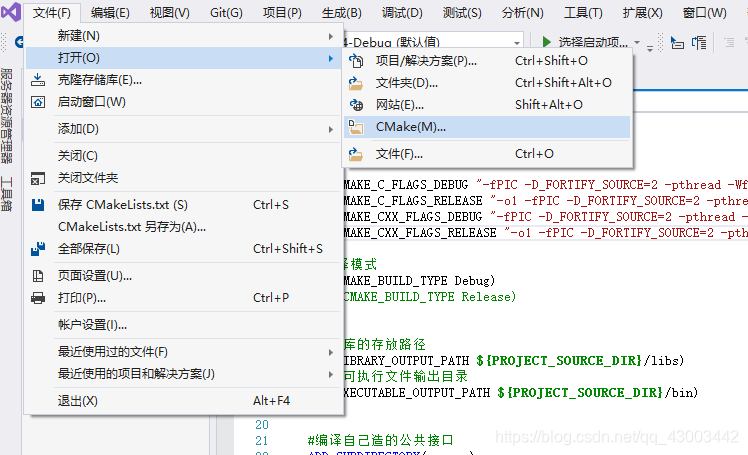Click CMAKE_BUILD_TYPE Release) commented line
Viewport: 748px width, 455px height.
(x=430, y=297)
